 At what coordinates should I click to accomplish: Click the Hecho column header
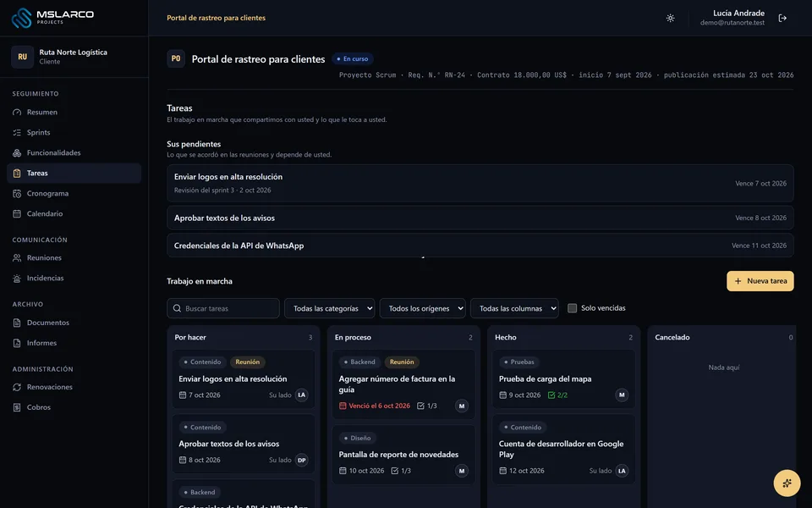pos(506,338)
